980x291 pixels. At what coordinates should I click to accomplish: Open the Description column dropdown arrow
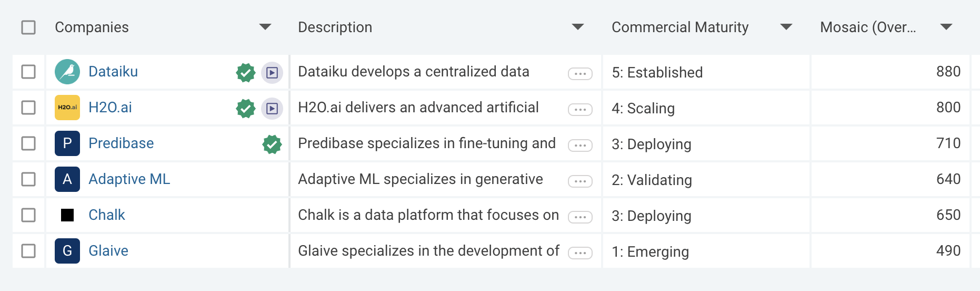click(578, 27)
